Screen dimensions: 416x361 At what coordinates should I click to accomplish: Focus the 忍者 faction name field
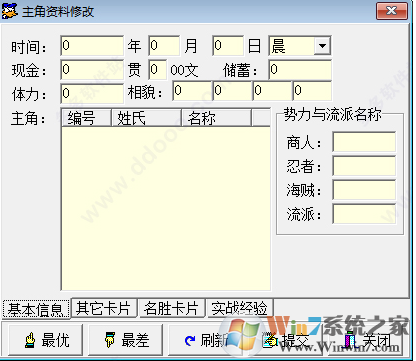[x=364, y=166]
